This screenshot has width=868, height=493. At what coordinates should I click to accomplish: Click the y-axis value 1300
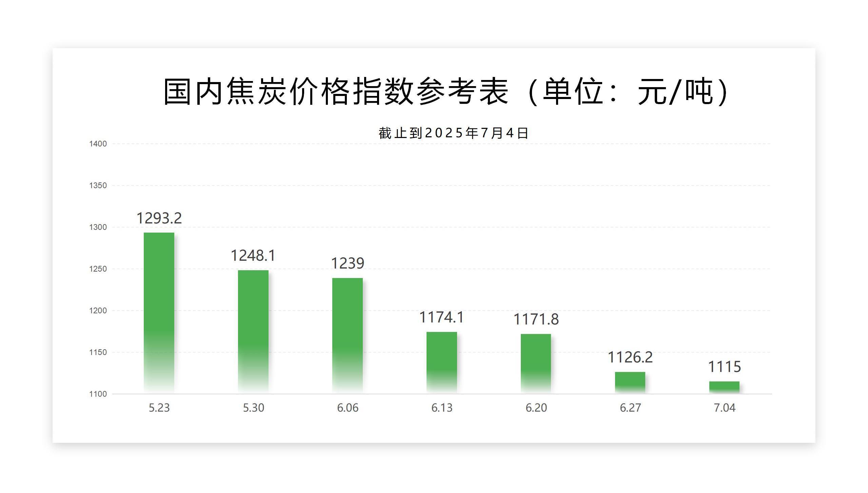tap(98, 227)
